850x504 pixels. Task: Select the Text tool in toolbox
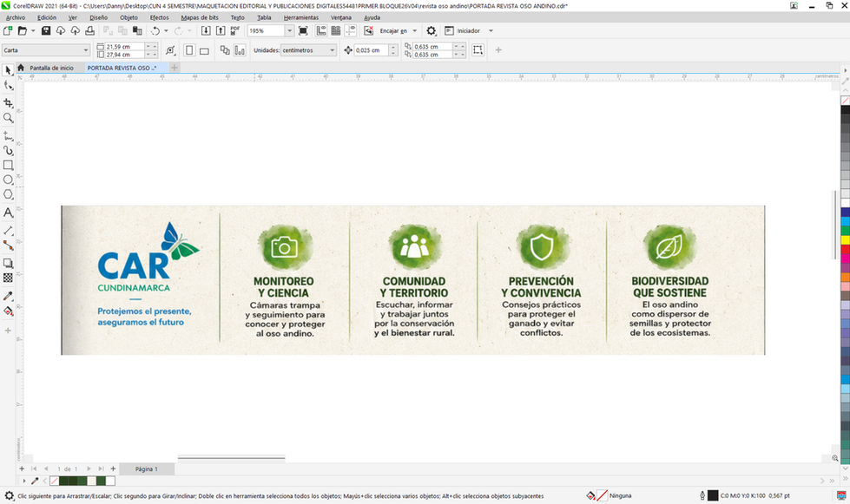(x=8, y=213)
